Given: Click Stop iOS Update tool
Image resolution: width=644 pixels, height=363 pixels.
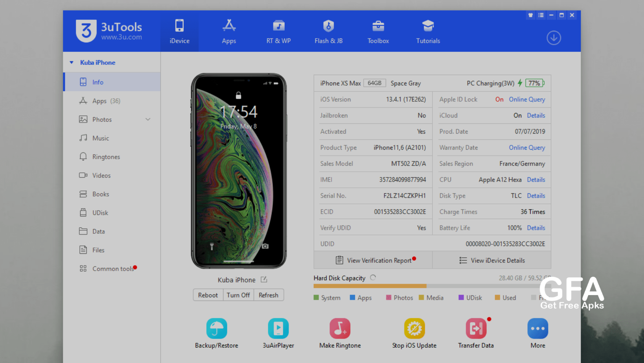Looking at the screenshot, I should [x=414, y=334].
